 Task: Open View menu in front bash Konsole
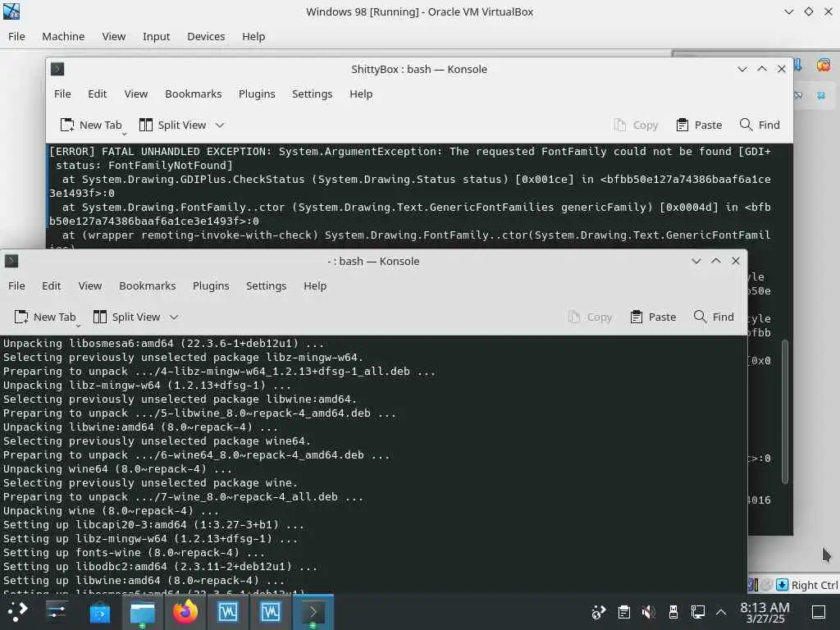(90, 285)
